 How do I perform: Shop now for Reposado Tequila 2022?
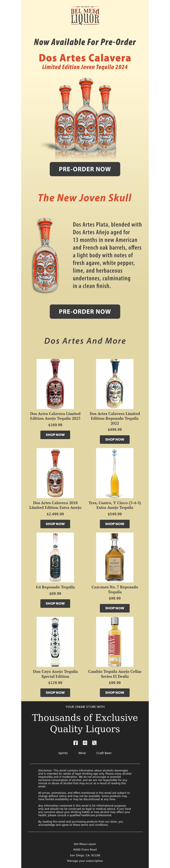click(115, 439)
